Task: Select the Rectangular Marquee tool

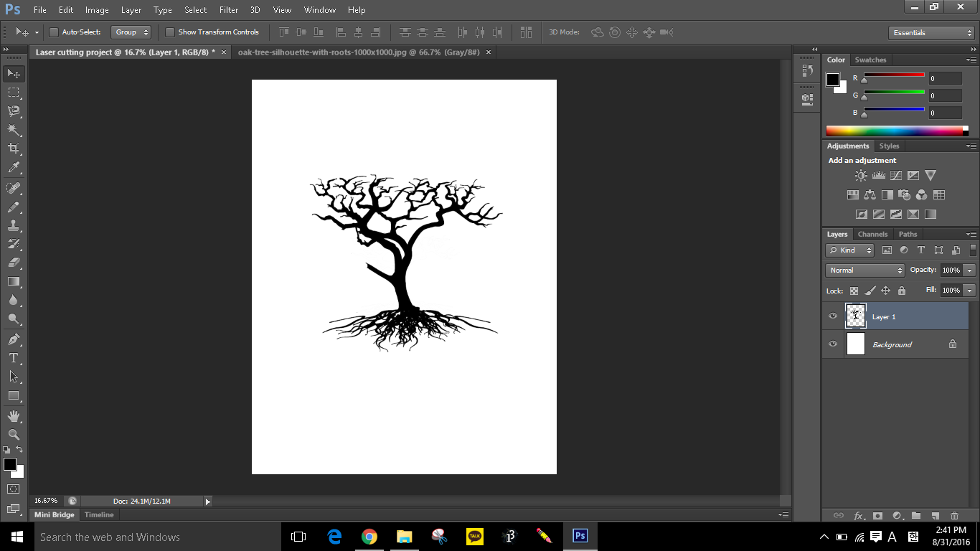Action: pyautogui.click(x=14, y=93)
